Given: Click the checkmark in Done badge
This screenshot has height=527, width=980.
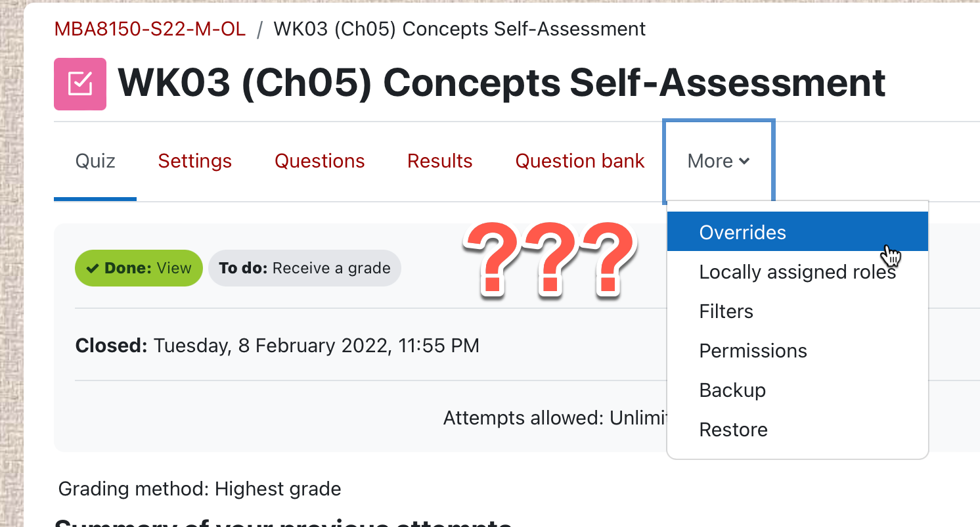Looking at the screenshot, I should pos(93,268).
